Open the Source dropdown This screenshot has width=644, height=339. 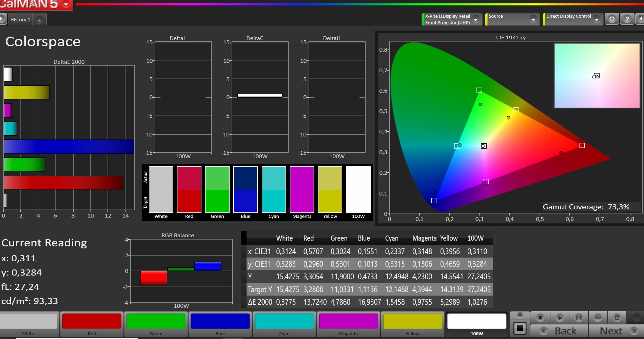pyautogui.click(x=533, y=19)
